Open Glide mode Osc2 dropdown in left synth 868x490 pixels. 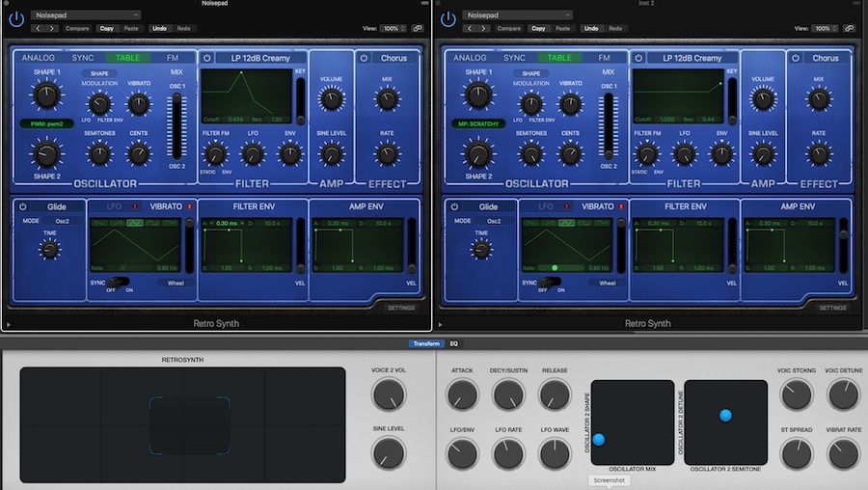(63, 221)
